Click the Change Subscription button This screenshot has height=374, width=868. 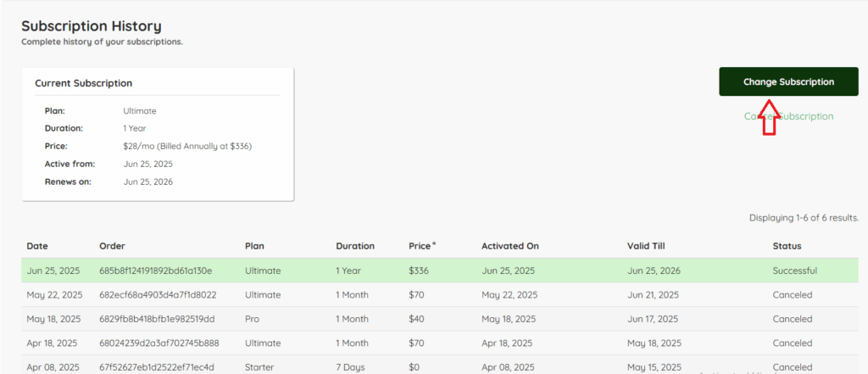point(788,82)
